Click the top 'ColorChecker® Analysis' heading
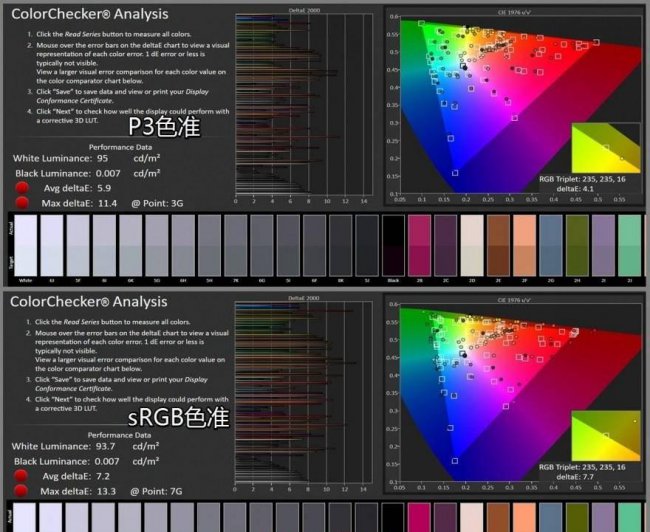This screenshot has height=532, width=650. 90,14
